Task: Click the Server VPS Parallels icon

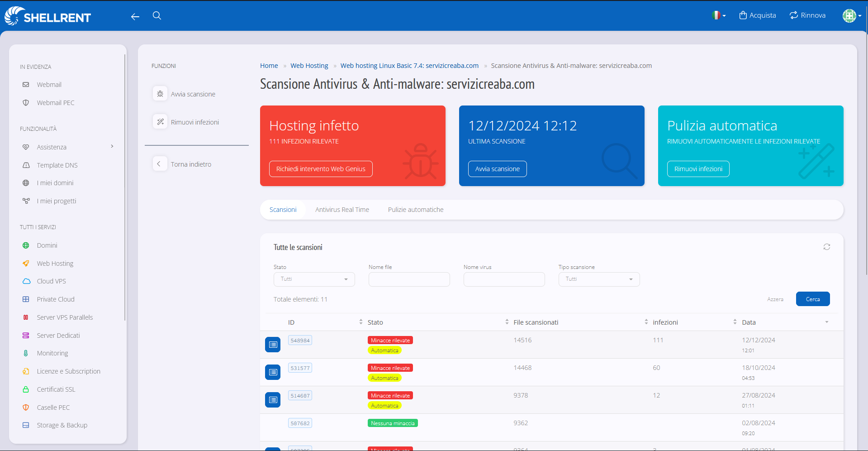Action: [26, 317]
